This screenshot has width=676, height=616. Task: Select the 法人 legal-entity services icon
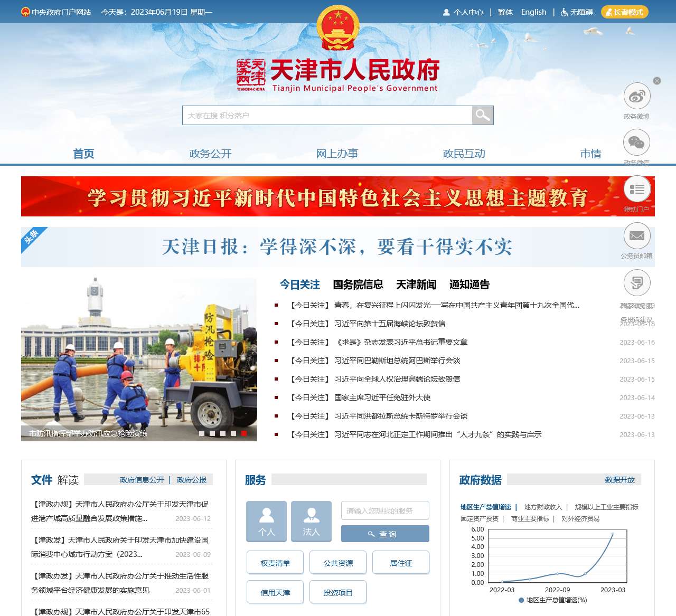coord(311,522)
